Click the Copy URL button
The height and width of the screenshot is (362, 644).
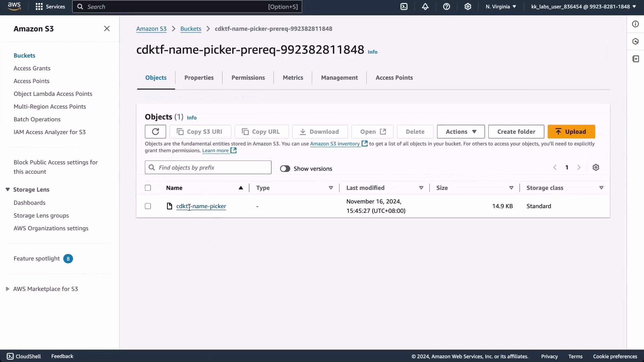(x=262, y=132)
